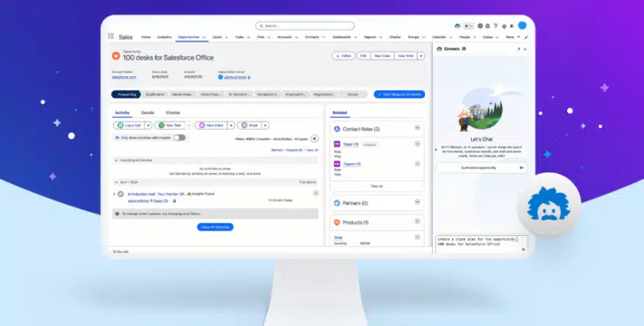The image size is (644, 326).
Task: Open the Setup gear icon
Action: tap(504, 26)
